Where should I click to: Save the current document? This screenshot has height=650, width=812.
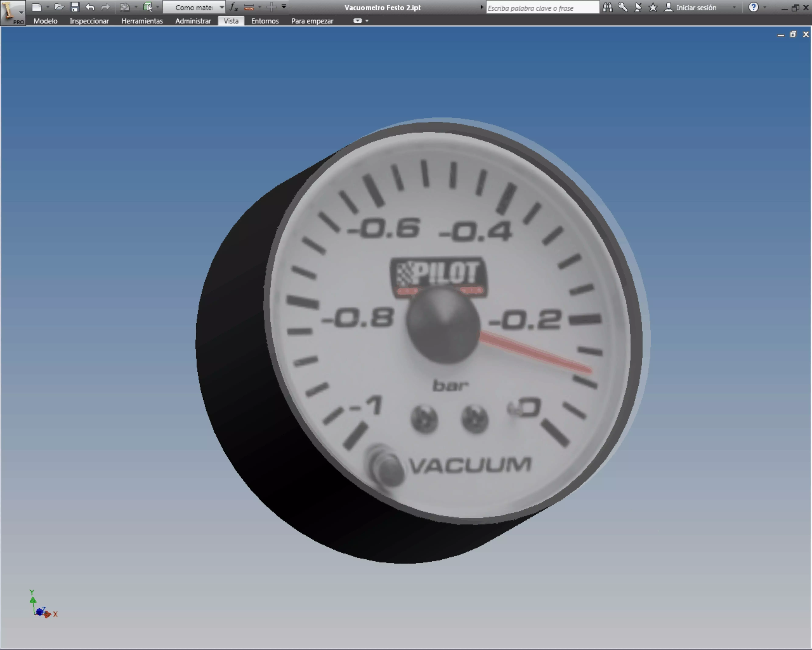coord(75,7)
